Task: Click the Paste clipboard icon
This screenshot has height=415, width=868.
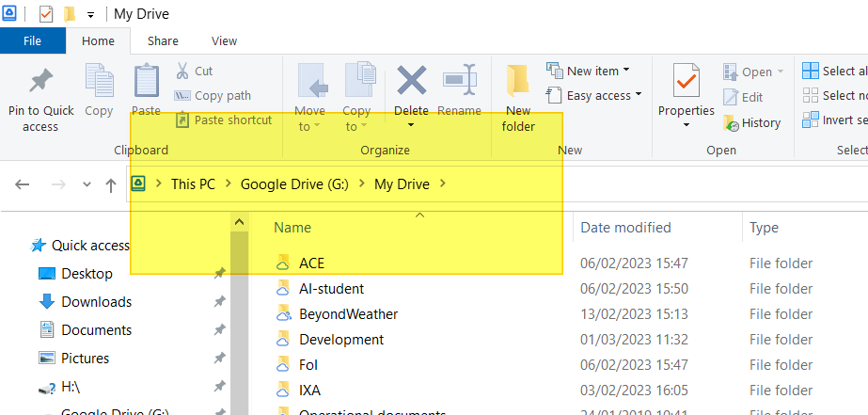Action: [146, 81]
